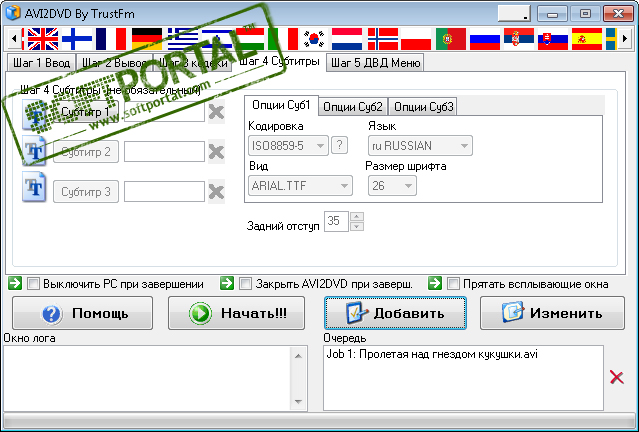
Task: Click the Помощь help button
Action: (82, 313)
